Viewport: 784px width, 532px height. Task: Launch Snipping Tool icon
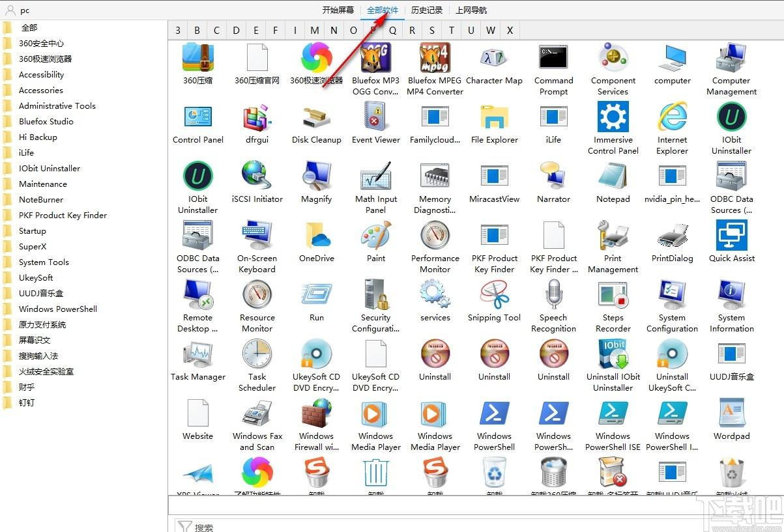click(x=494, y=295)
